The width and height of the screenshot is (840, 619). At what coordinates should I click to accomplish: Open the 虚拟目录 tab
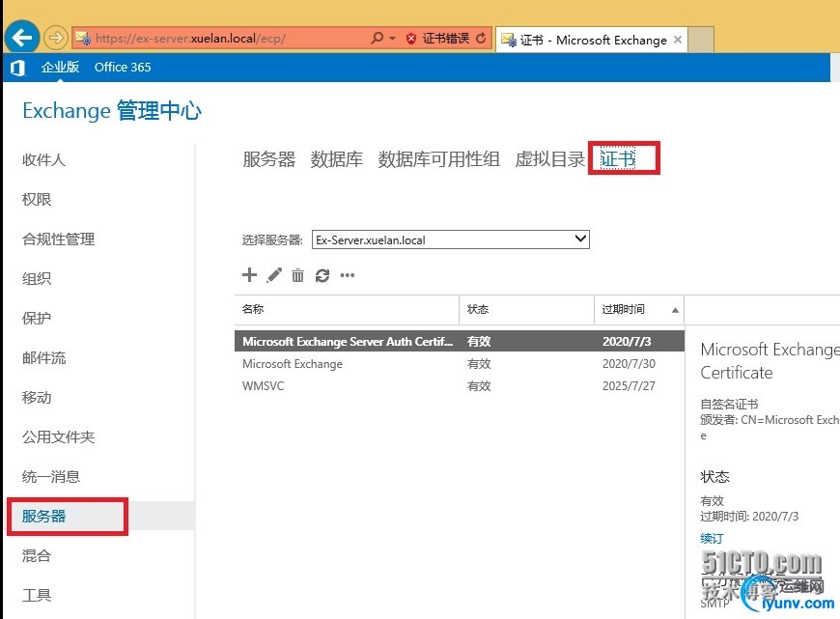point(549,159)
